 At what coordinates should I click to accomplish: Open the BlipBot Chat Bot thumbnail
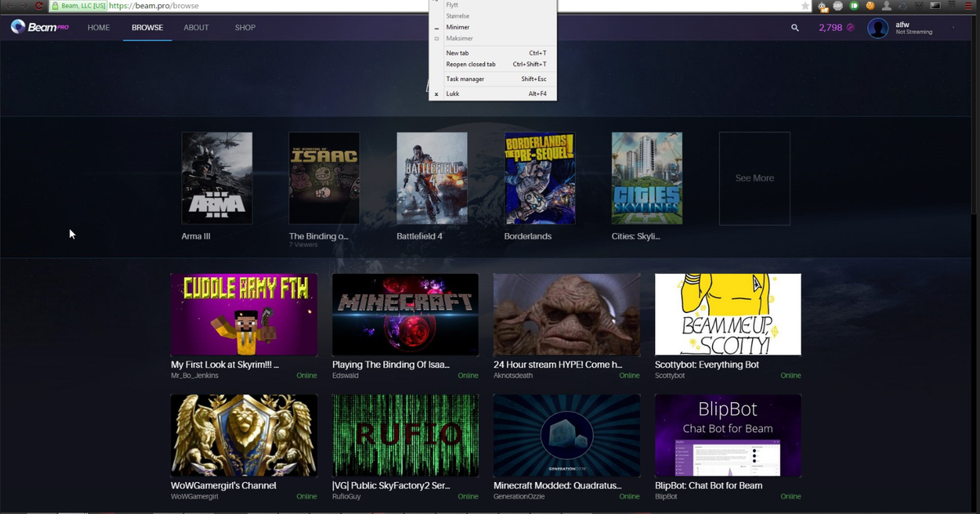click(728, 436)
